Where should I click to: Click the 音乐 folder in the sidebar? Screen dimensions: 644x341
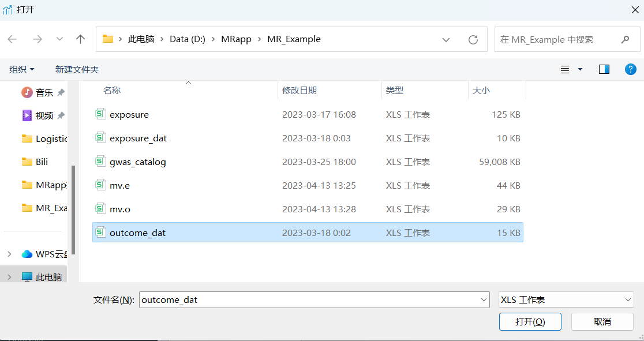click(43, 92)
